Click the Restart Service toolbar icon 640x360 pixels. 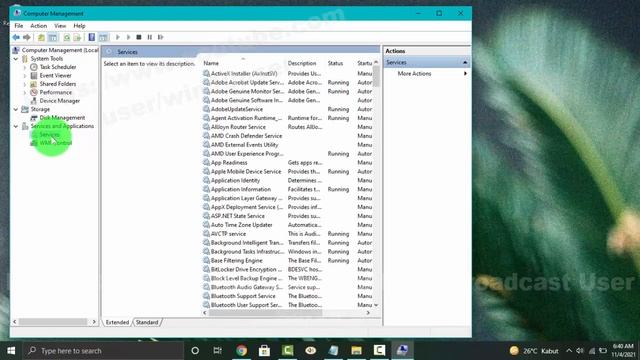tap(161, 37)
